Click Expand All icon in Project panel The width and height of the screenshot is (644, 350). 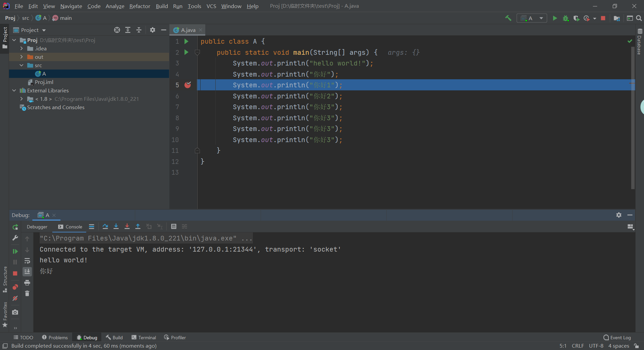(128, 30)
